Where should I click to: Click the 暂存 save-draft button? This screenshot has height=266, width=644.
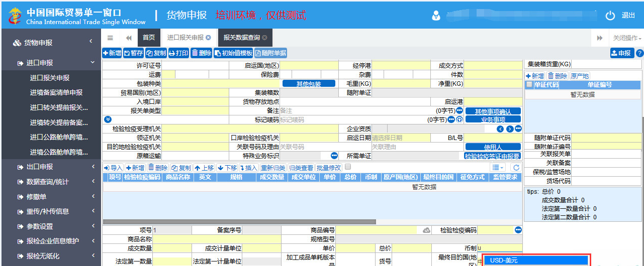[134, 53]
